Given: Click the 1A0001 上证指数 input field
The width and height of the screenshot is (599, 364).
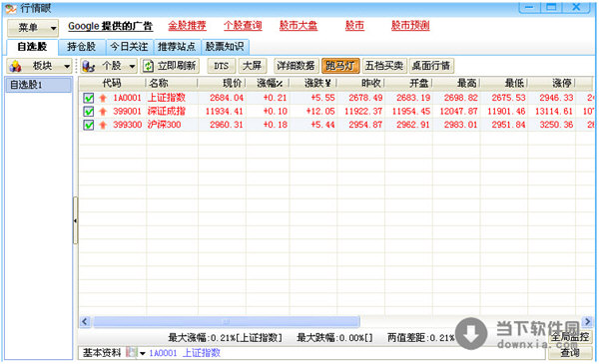Looking at the screenshot, I should click(345, 353).
